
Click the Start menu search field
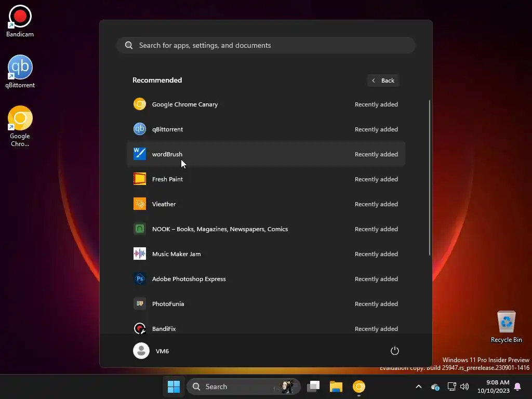[x=266, y=45]
